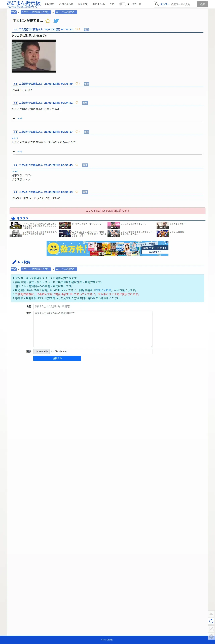
Task: Click the top TOP breadcrumb
Action: click(x=14, y=12)
